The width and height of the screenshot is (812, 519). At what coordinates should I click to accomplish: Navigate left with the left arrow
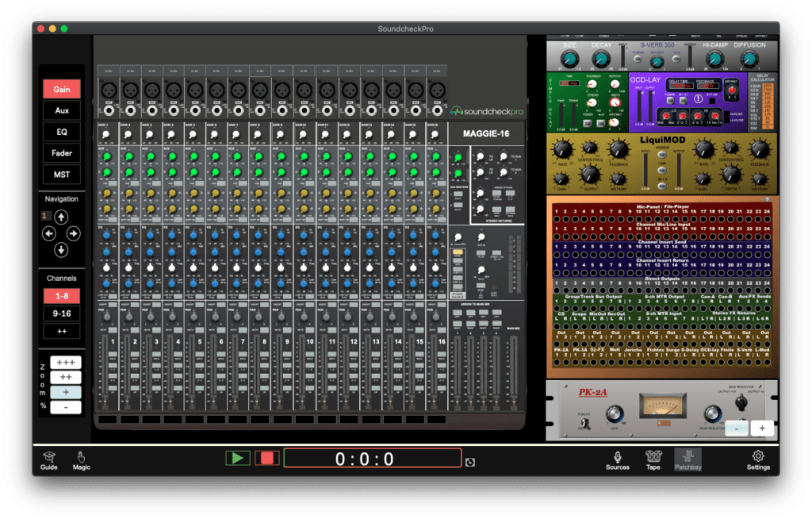(48, 234)
